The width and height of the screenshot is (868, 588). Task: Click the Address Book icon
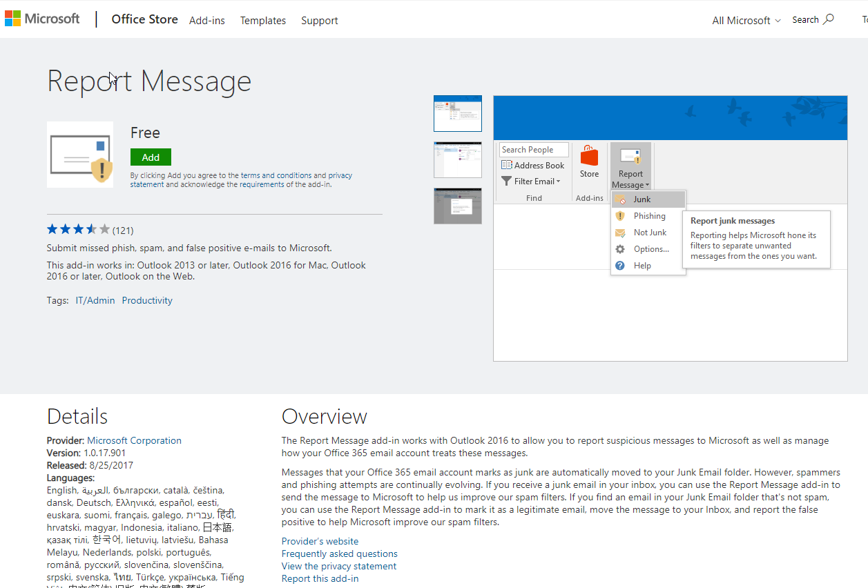(507, 166)
